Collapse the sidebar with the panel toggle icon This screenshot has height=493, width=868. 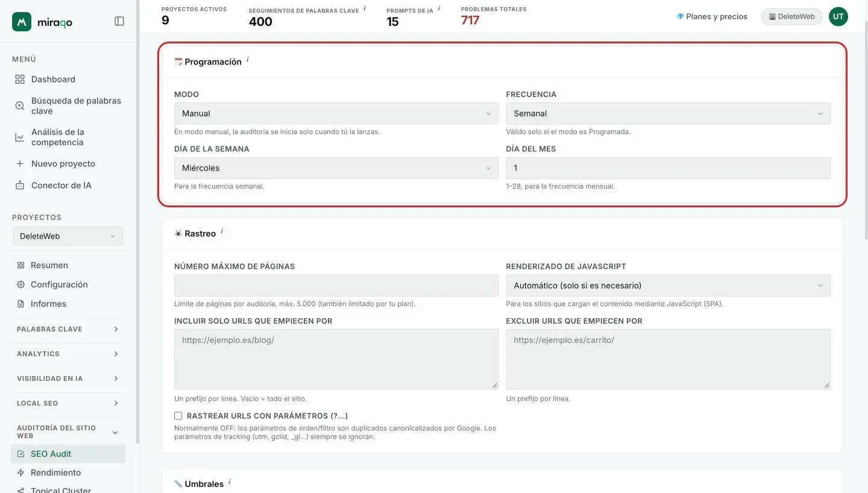tap(119, 21)
